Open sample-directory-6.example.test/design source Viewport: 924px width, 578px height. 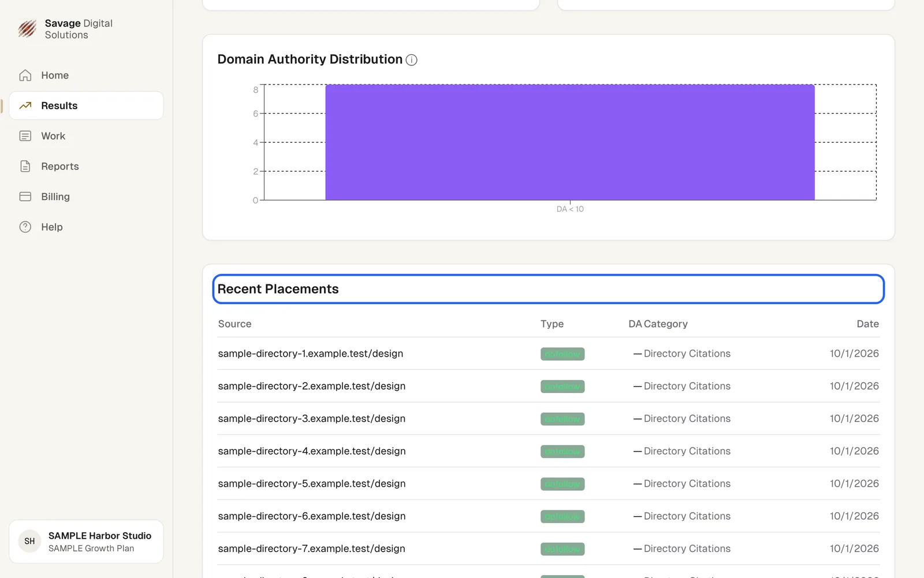tap(312, 516)
